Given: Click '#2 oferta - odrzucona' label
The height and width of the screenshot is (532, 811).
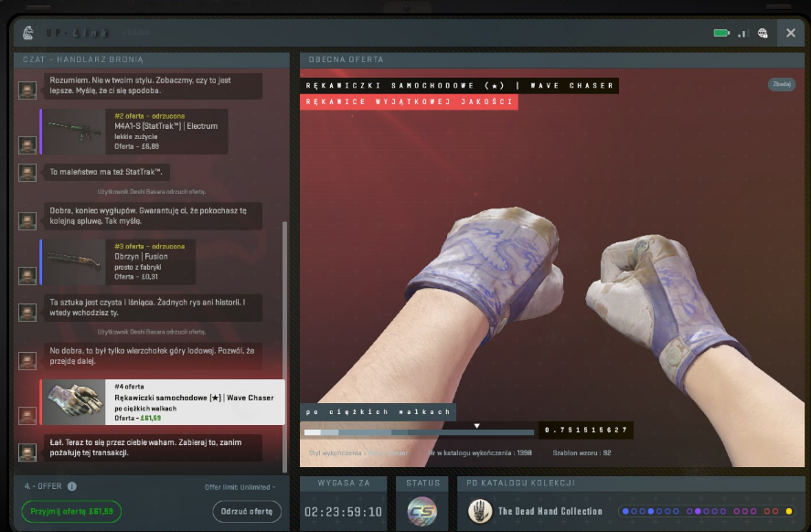Looking at the screenshot, I should coord(149,116).
